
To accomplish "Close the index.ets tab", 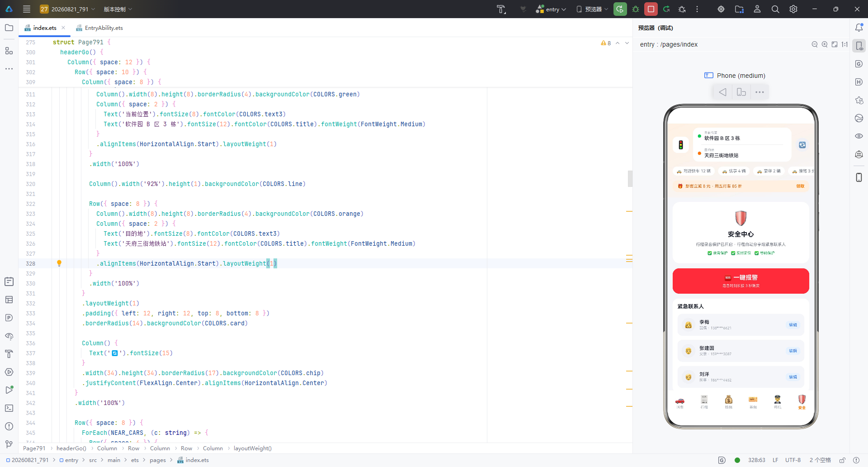I will (63, 28).
